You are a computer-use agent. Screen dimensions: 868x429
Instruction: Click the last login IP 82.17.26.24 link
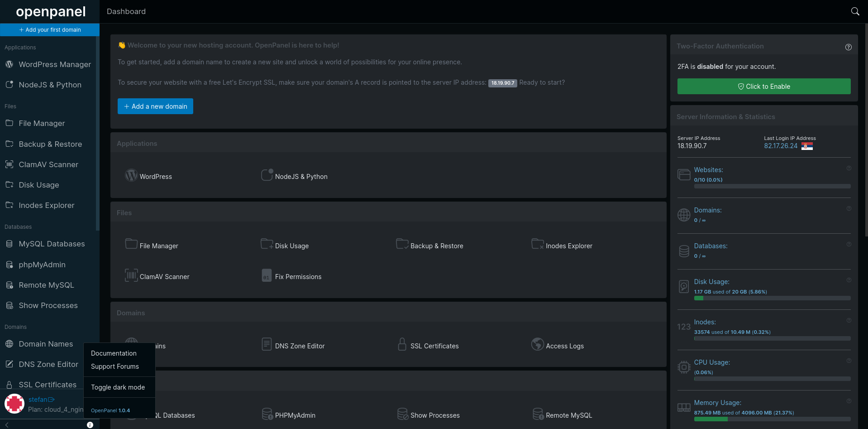pyautogui.click(x=781, y=146)
